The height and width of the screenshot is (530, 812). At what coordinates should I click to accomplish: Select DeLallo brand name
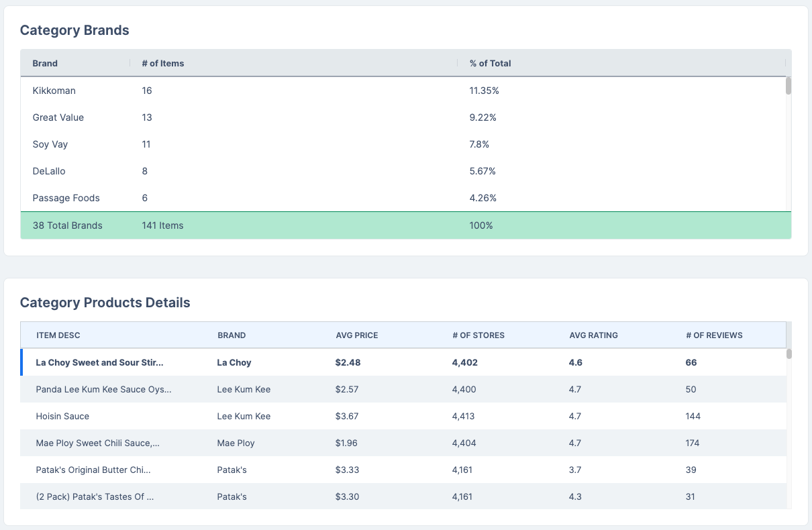[x=49, y=171]
